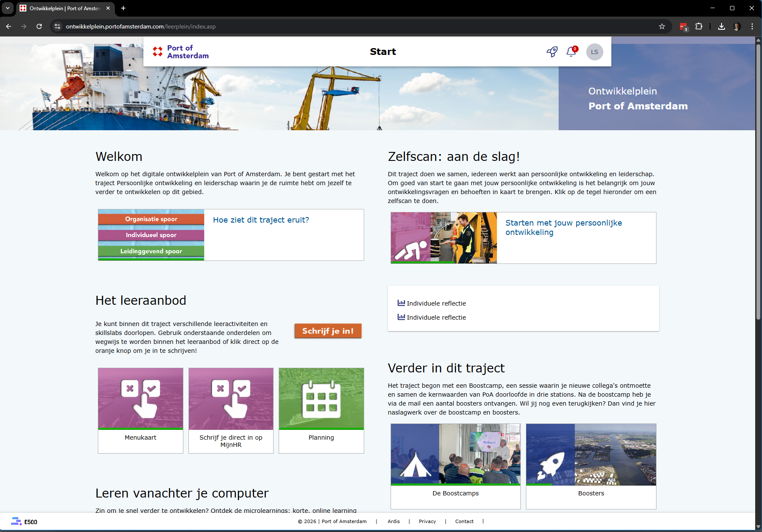The height and width of the screenshot is (532, 762).
Task: Reload the page
Action: tap(39, 26)
